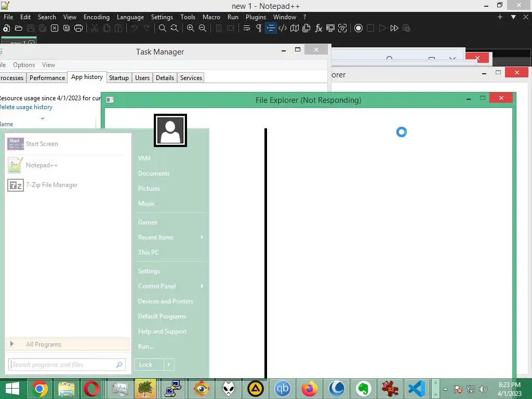Viewport: 532px width, 399px height.
Task: Click Open file folder icon in Notepad++
Action: click(19, 28)
